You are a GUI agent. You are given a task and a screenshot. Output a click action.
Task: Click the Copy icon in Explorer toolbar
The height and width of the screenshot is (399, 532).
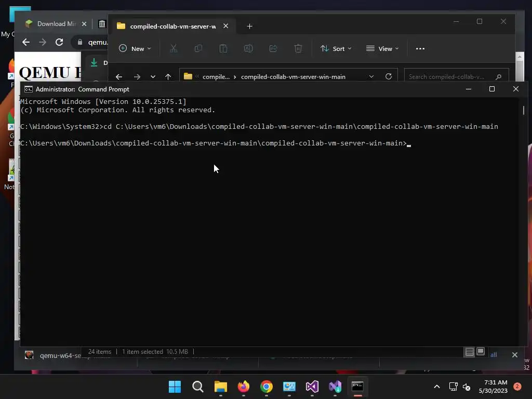(x=198, y=48)
